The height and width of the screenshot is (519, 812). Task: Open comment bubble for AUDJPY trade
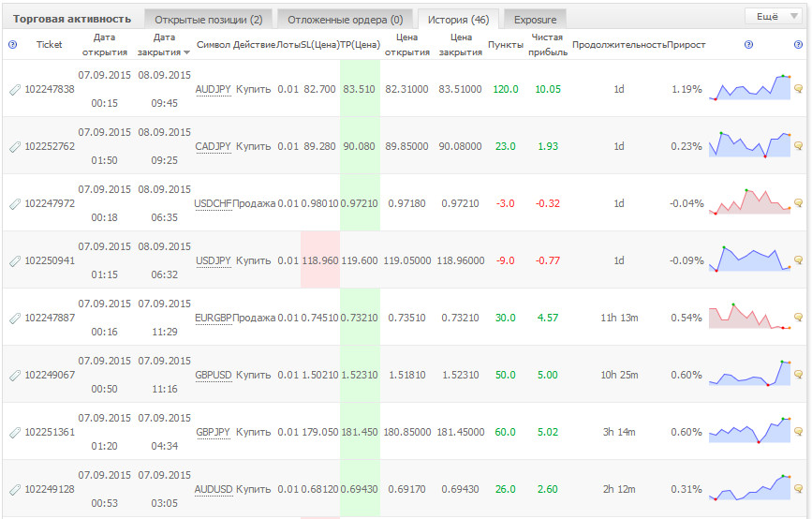coord(798,89)
